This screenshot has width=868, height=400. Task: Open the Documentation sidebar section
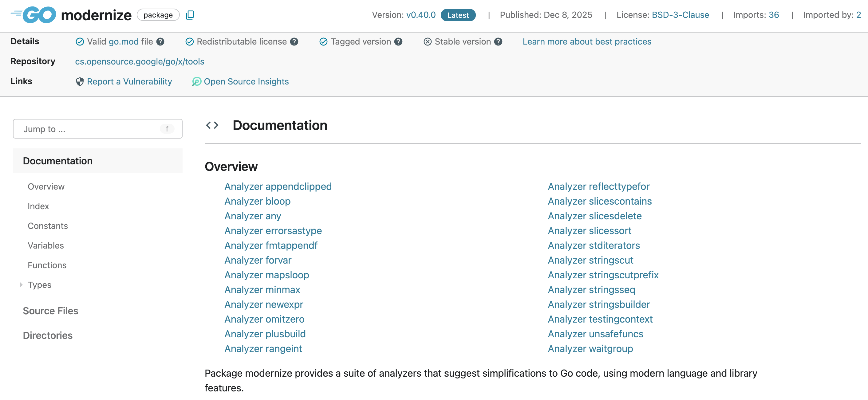click(98, 161)
